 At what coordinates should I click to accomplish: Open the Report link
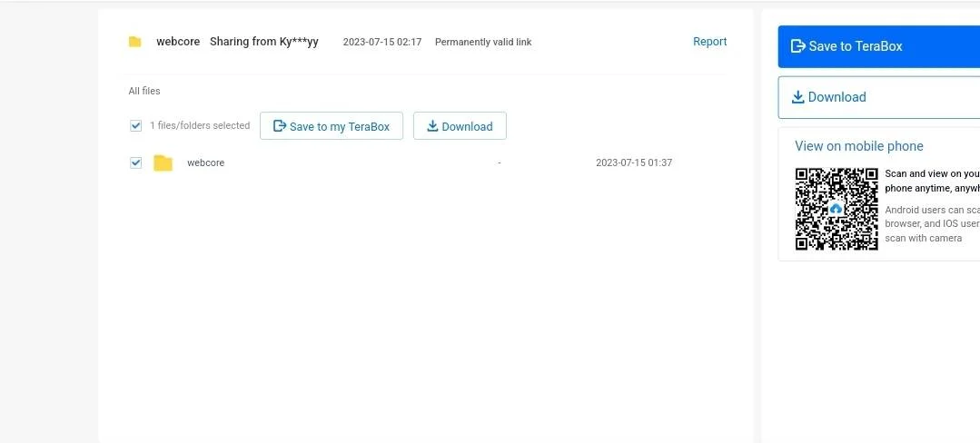click(x=710, y=42)
